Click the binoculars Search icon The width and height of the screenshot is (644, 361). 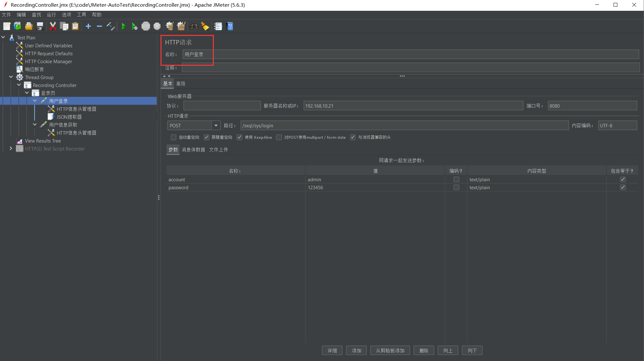pos(194,26)
